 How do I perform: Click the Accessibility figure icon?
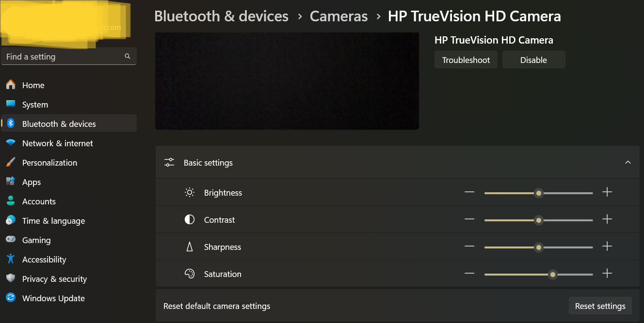11,259
